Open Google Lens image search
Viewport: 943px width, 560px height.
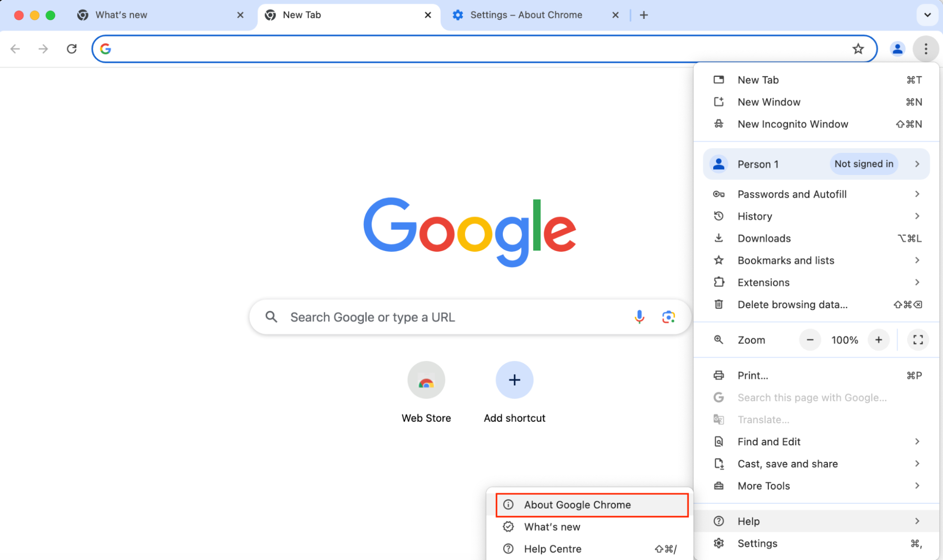pos(668,317)
